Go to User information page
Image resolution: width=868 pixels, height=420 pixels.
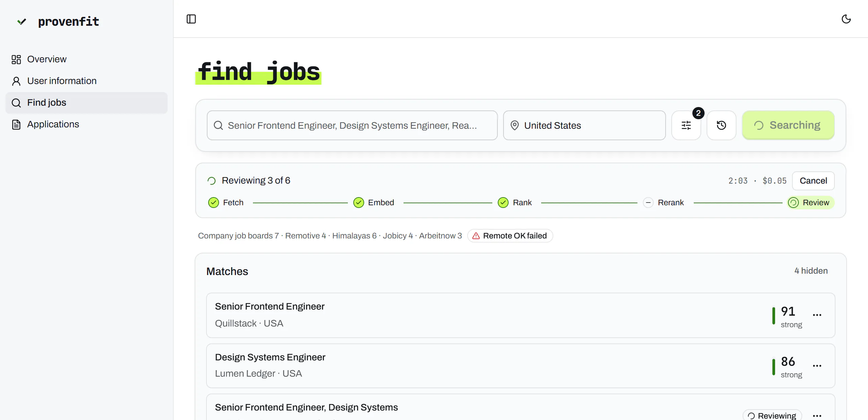(86, 81)
